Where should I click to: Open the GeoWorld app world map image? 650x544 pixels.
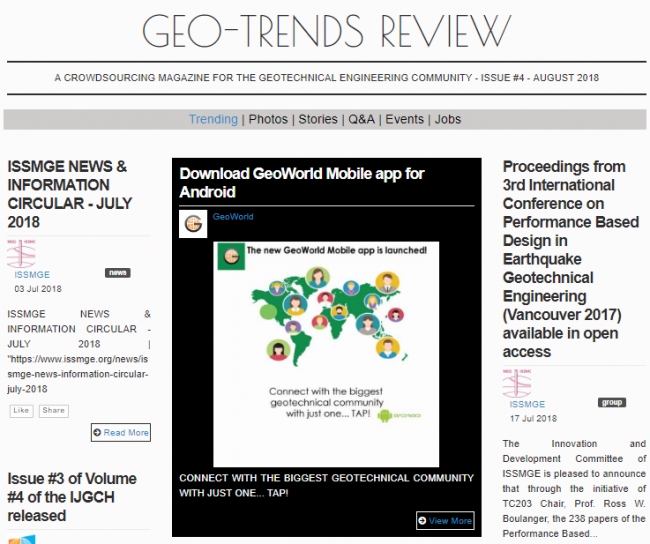tap(326, 354)
